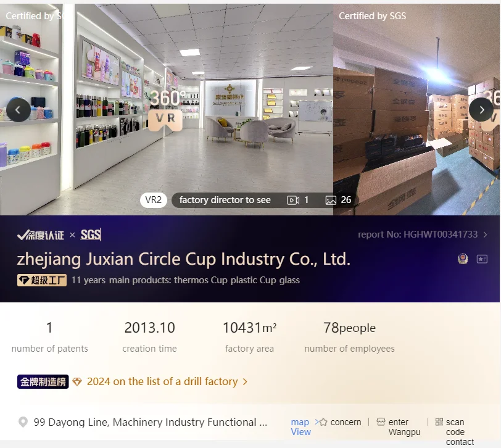Image resolution: width=501 pixels, height=448 pixels.
Task: Click the police badge icon
Action: [463, 259]
